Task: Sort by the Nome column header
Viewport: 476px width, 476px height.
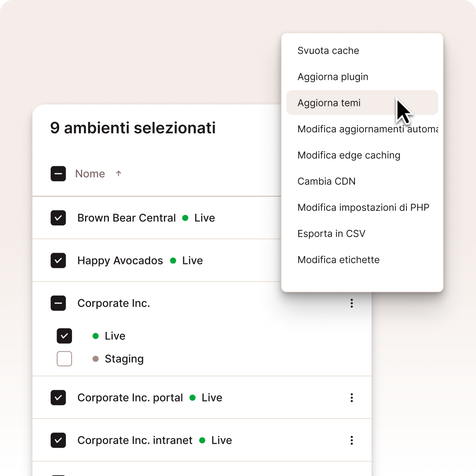Action: coord(90,174)
